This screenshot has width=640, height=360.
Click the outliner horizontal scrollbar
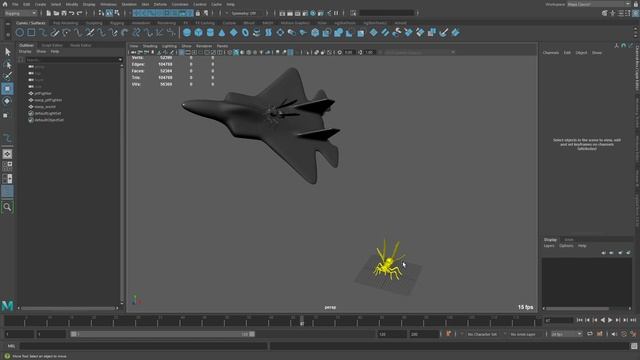(x=68, y=308)
